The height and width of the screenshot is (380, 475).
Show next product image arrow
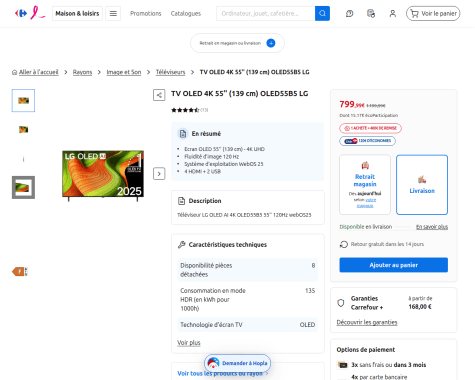tap(159, 174)
